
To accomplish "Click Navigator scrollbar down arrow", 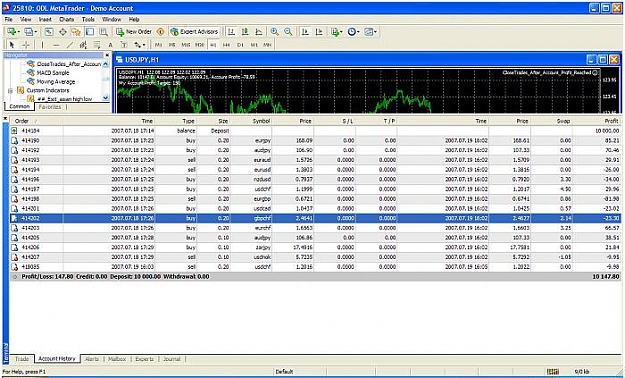I will point(106,98).
